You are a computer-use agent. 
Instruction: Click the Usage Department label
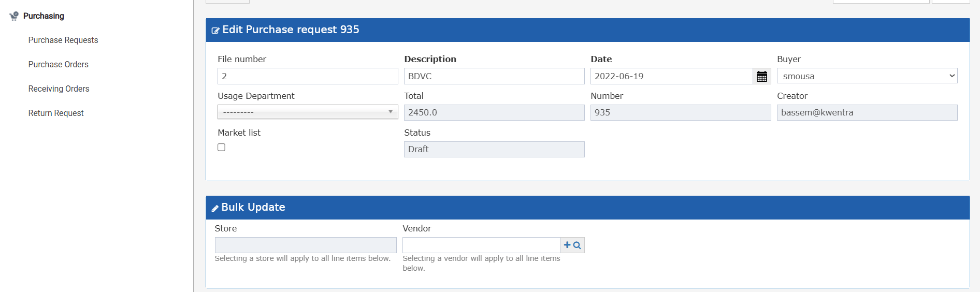click(256, 96)
